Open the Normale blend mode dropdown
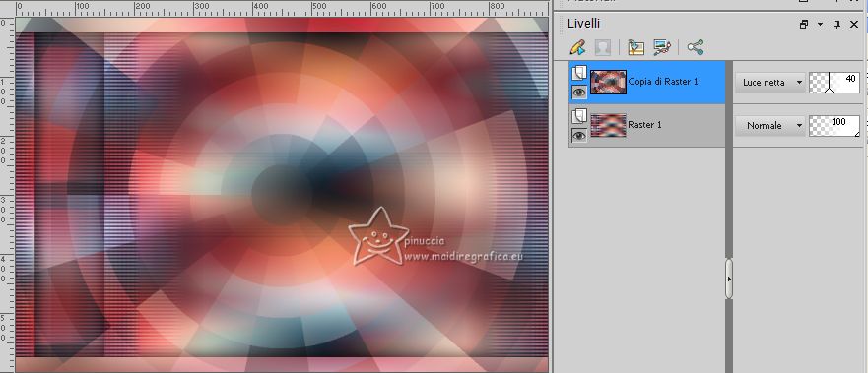868x373 pixels. [x=770, y=125]
